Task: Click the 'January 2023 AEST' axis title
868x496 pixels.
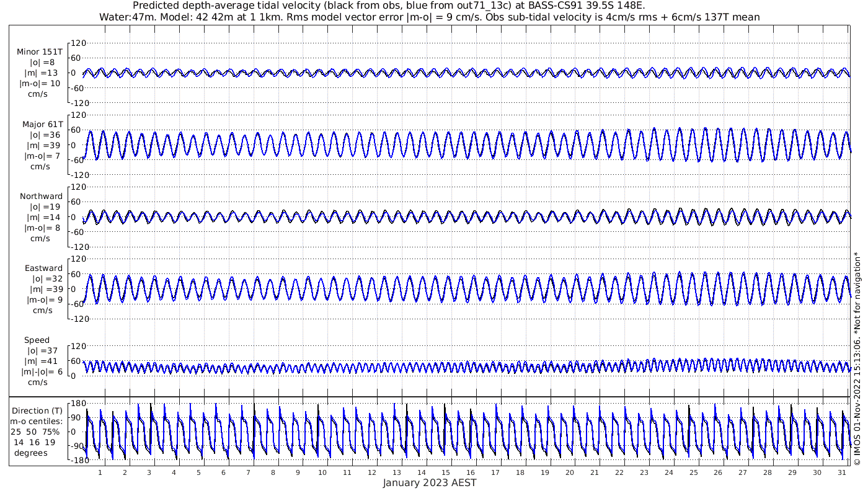Action: click(x=430, y=482)
